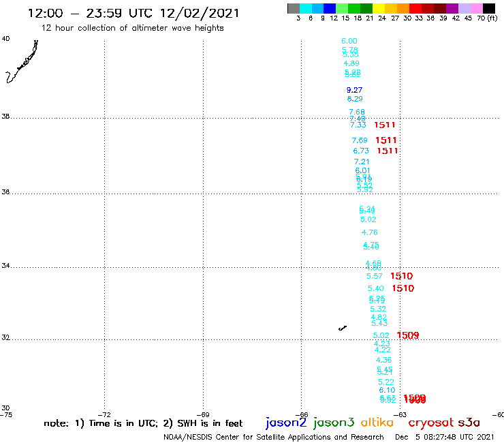The width and height of the screenshot is (504, 443).
Task: Click the 6.10 wave height value
Action: [x=387, y=391]
